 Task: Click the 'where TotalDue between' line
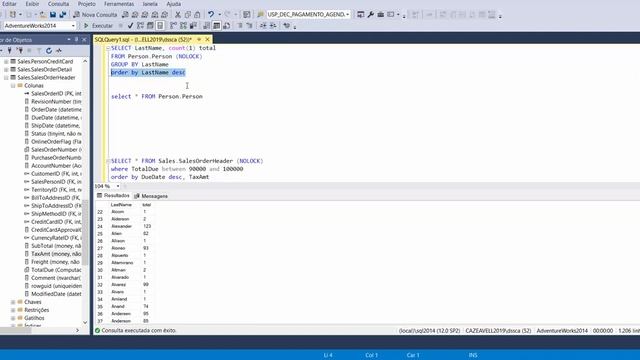(177, 169)
